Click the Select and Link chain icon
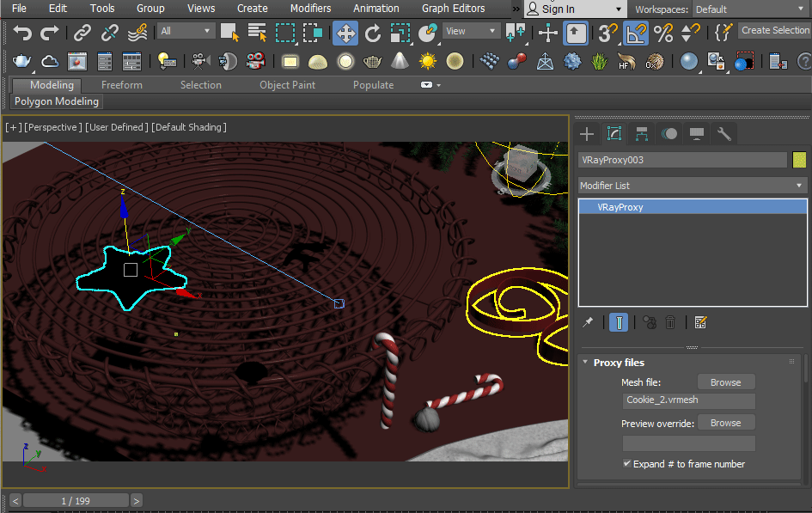 pyautogui.click(x=82, y=34)
